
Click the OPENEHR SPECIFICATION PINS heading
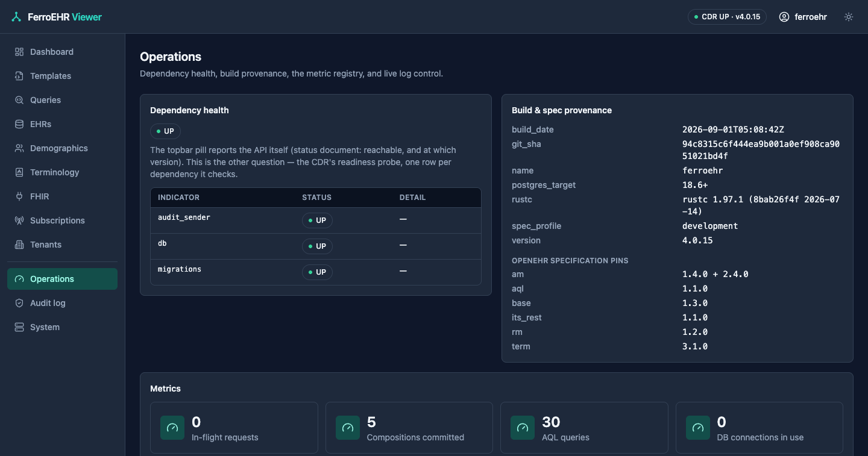[570, 261]
